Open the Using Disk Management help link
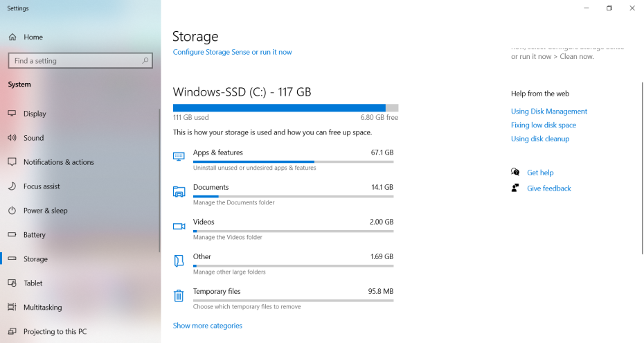 click(x=549, y=112)
